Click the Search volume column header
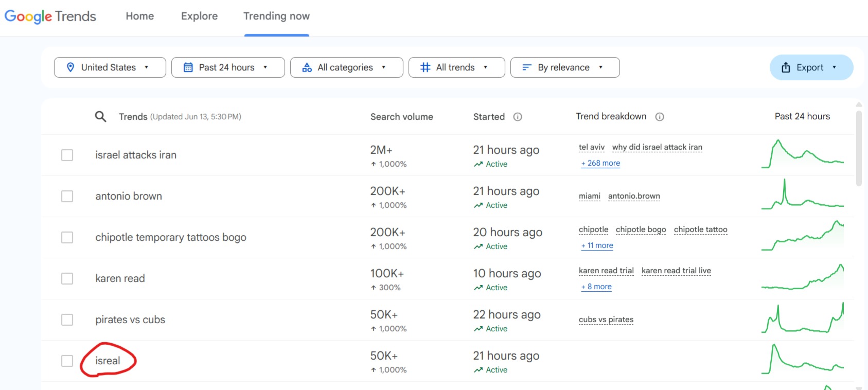This screenshot has height=390, width=868. (402, 117)
